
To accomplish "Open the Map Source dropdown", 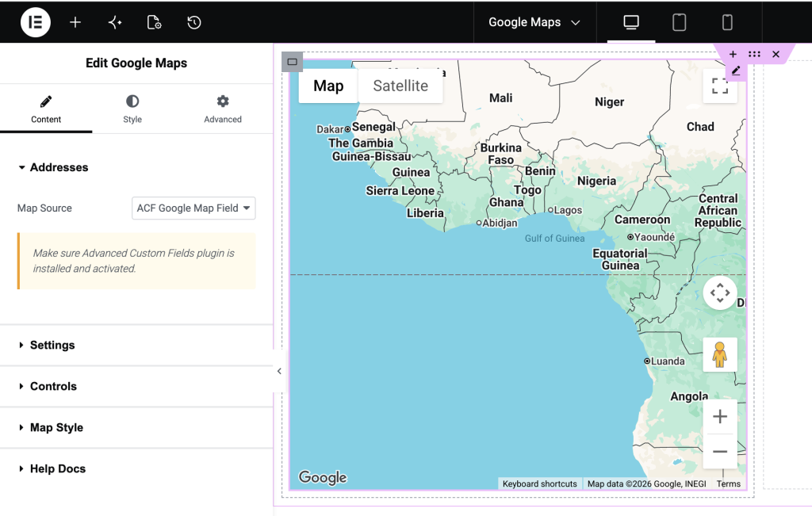I will (193, 208).
